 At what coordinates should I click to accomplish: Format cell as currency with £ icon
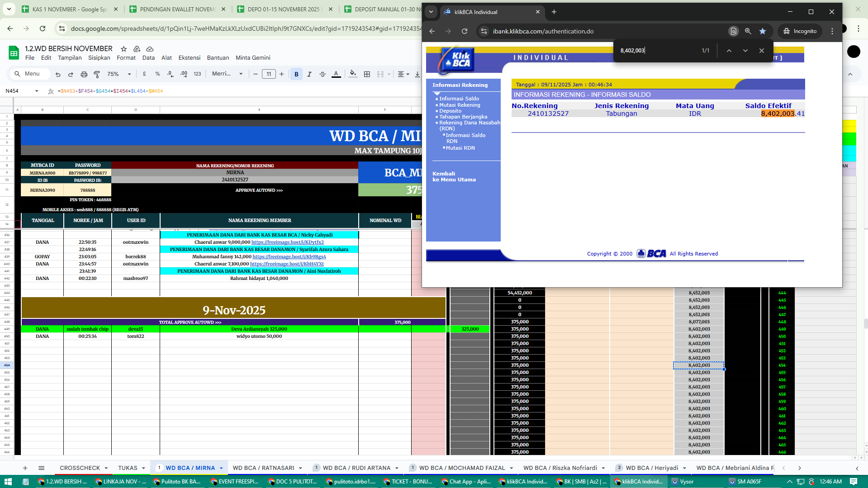pyautogui.click(x=144, y=74)
